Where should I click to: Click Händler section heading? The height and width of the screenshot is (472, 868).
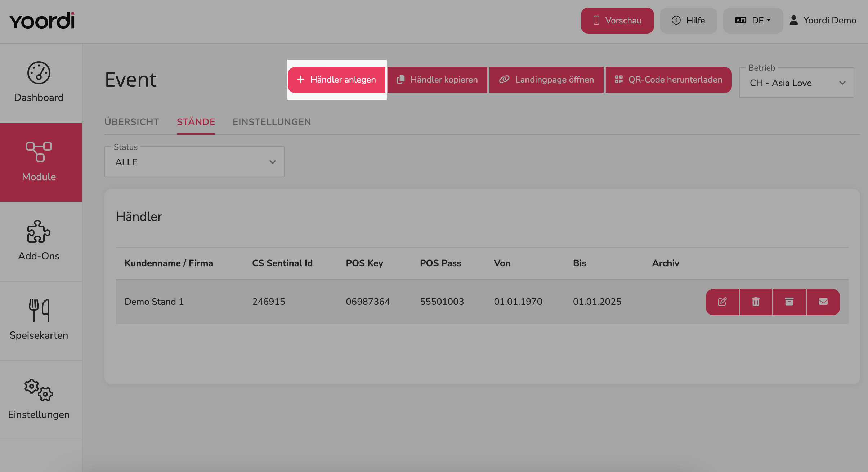click(x=139, y=217)
